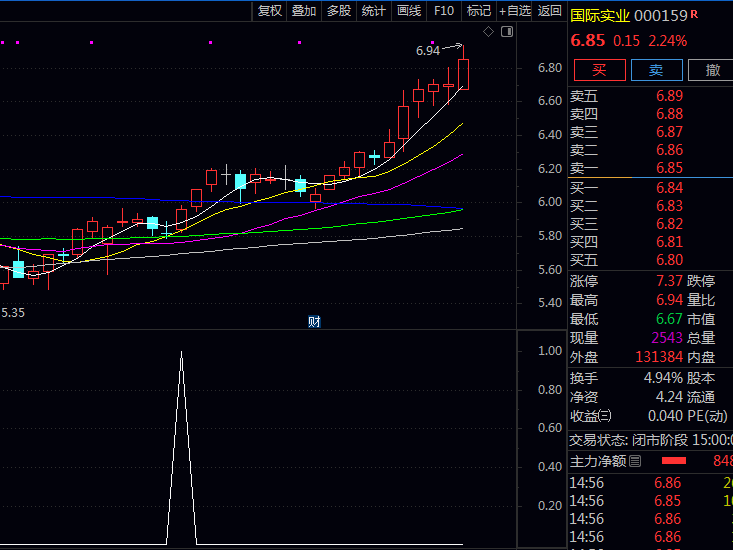Open F10 company information
The width and height of the screenshot is (733, 550).
[444, 11]
